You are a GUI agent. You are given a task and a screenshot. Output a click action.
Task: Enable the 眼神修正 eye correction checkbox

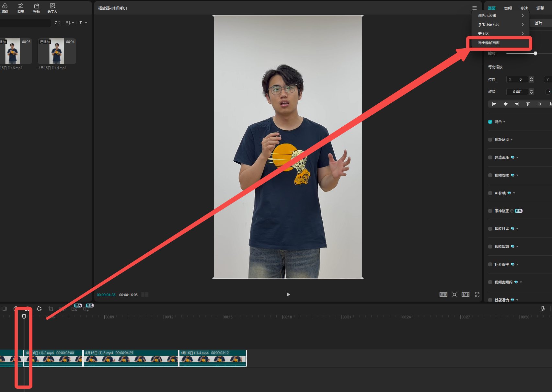(490, 211)
